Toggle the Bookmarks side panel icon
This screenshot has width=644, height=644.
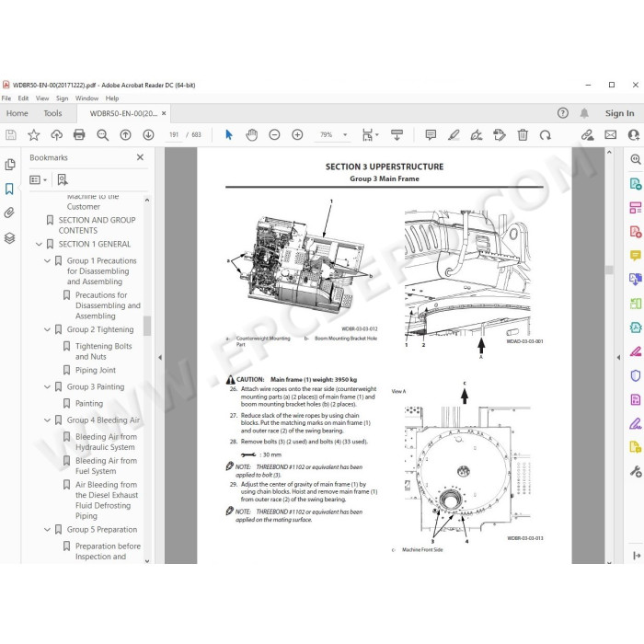tap(9, 189)
